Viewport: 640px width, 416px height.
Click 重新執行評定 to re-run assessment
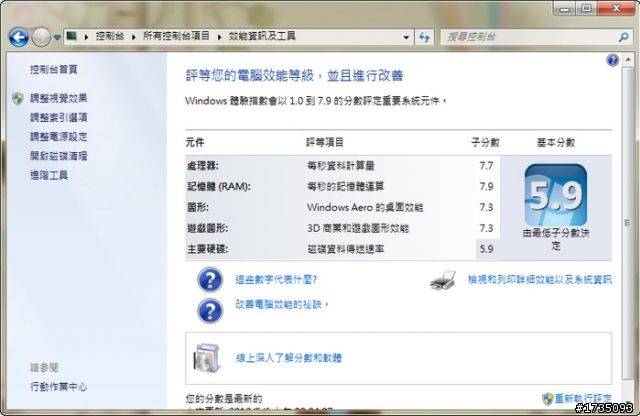[583, 398]
